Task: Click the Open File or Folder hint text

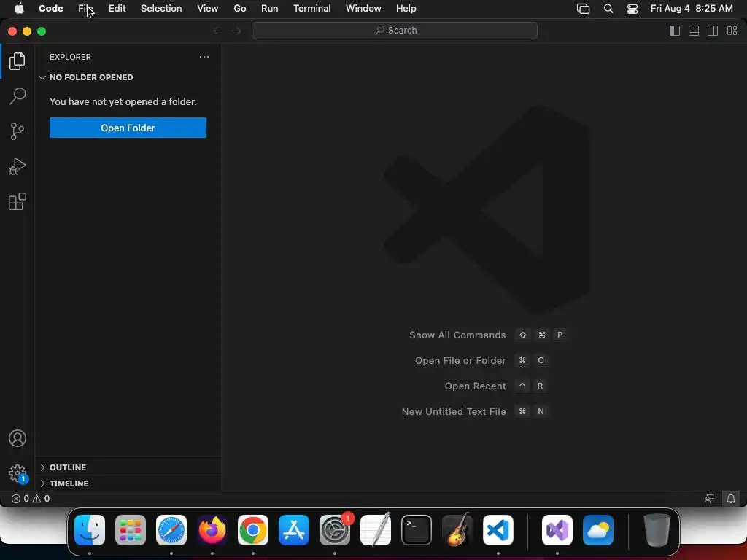Action: pyautogui.click(x=460, y=360)
